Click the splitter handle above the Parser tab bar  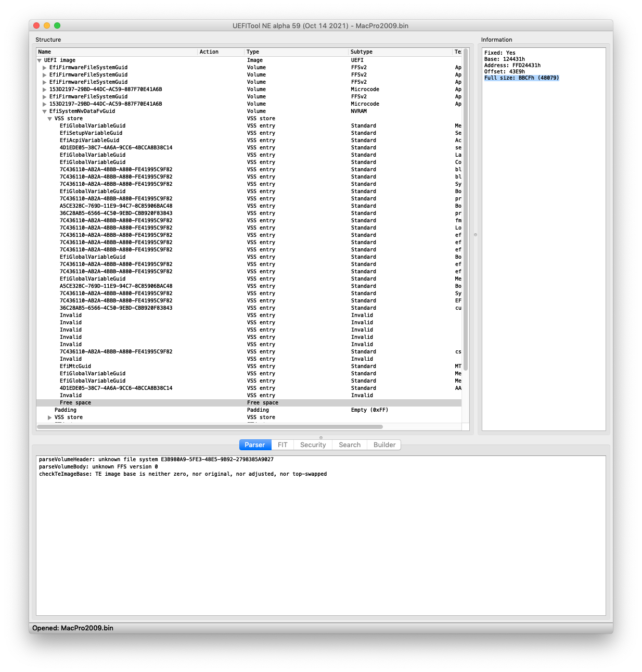click(x=321, y=437)
